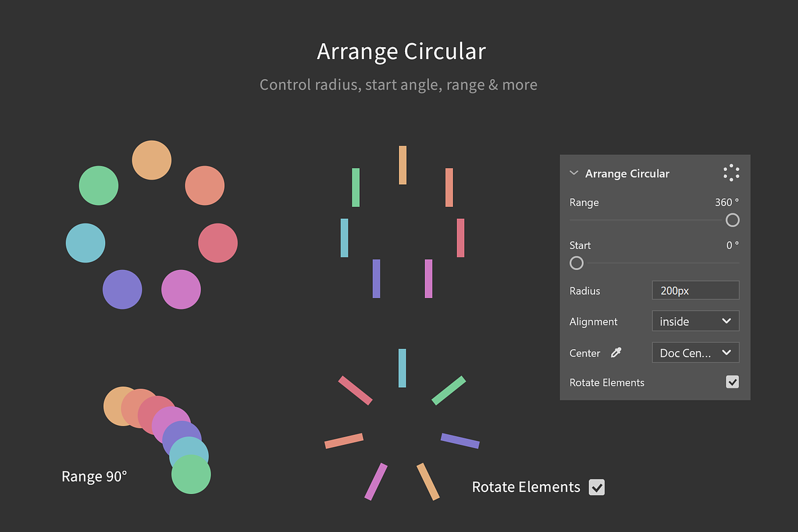This screenshot has height=532, width=798.
Task: Click the Start slider handle
Action: coord(577,263)
